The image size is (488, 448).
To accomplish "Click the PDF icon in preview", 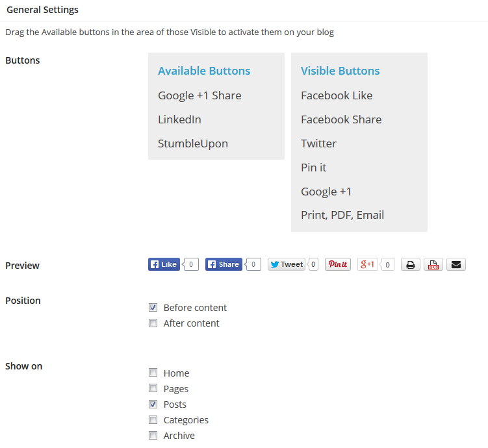I will (x=433, y=265).
